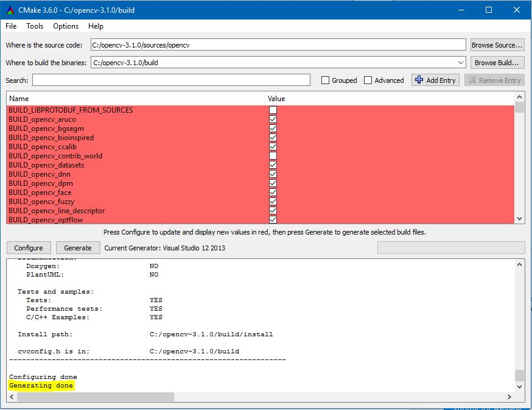Click the CMake logo in title bar
The width and height of the screenshot is (532, 410).
click(x=10, y=10)
